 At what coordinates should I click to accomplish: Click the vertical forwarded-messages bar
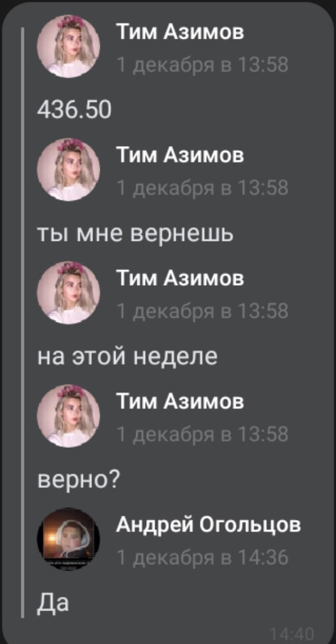click(x=23, y=323)
